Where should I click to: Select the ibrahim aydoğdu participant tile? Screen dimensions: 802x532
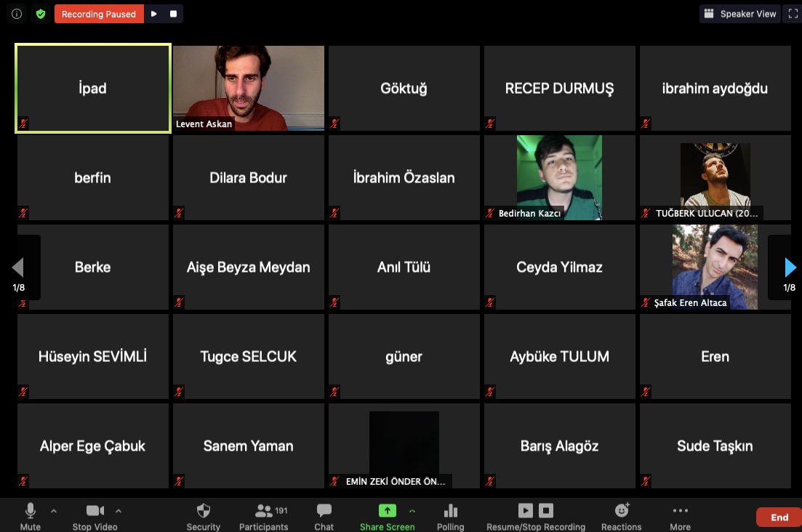715,89
